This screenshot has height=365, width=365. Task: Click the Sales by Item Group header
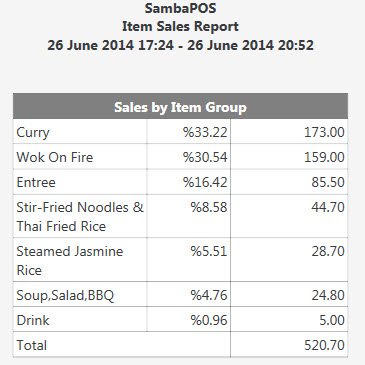(x=180, y=107)
